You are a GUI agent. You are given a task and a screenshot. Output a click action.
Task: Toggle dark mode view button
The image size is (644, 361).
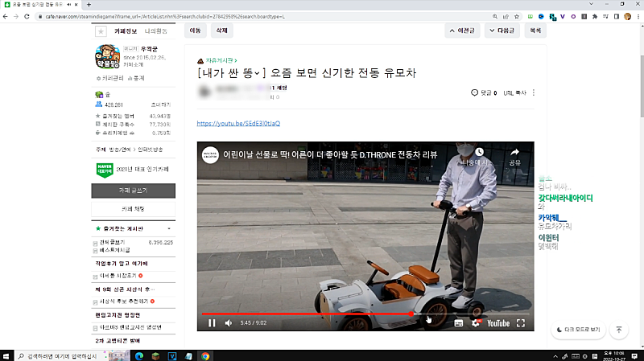pyautogui.click(x=577, y=330)
